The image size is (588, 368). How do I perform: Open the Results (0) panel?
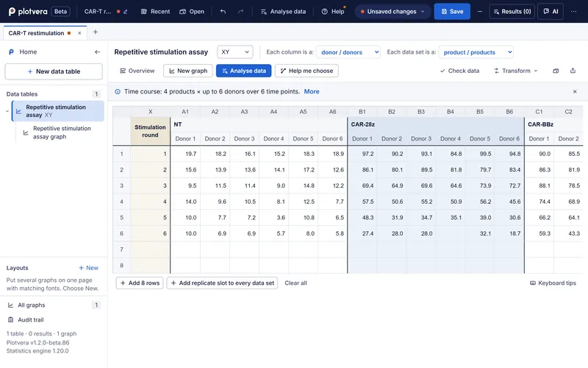(512, 12)
